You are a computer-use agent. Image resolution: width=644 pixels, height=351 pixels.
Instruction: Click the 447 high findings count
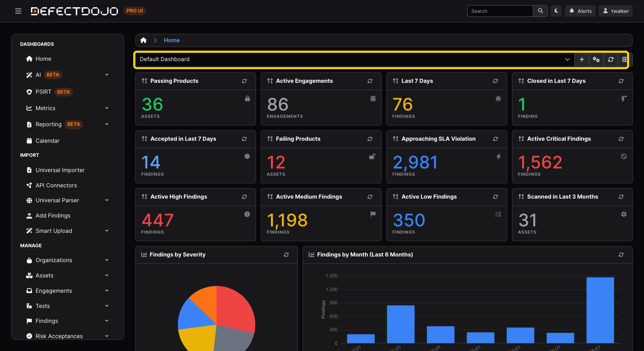pyautogui.click(x=157, y=220)
